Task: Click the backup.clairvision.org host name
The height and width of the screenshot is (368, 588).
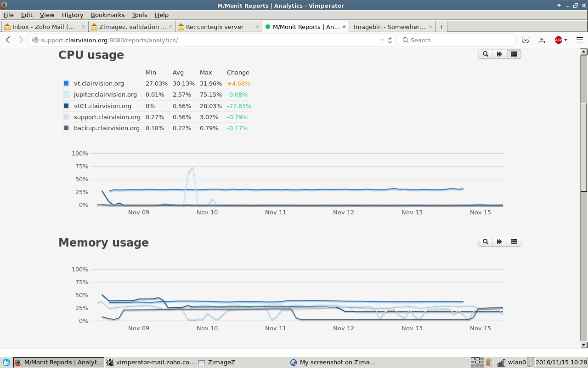Action: coord(107,128)
